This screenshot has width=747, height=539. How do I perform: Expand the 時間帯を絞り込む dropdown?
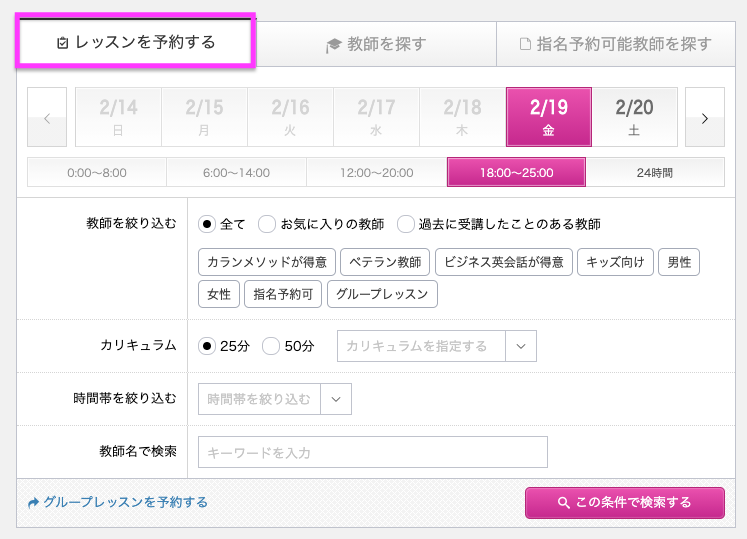pos(275,399)
